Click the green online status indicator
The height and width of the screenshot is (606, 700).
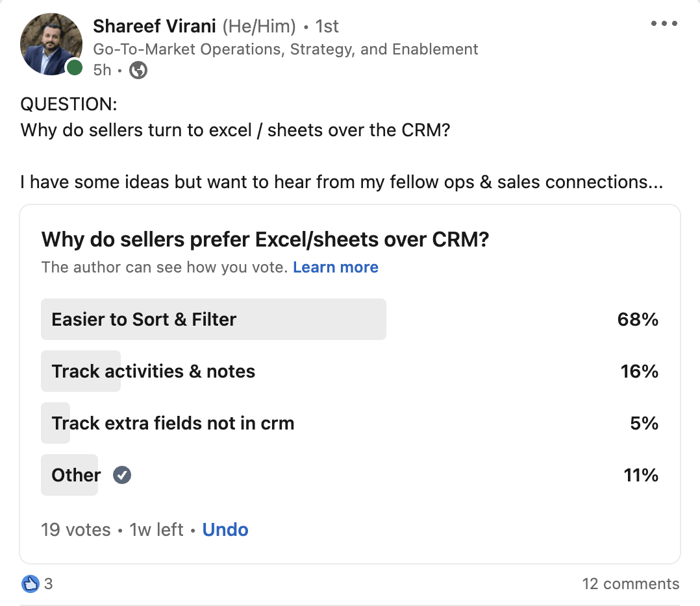75,67
